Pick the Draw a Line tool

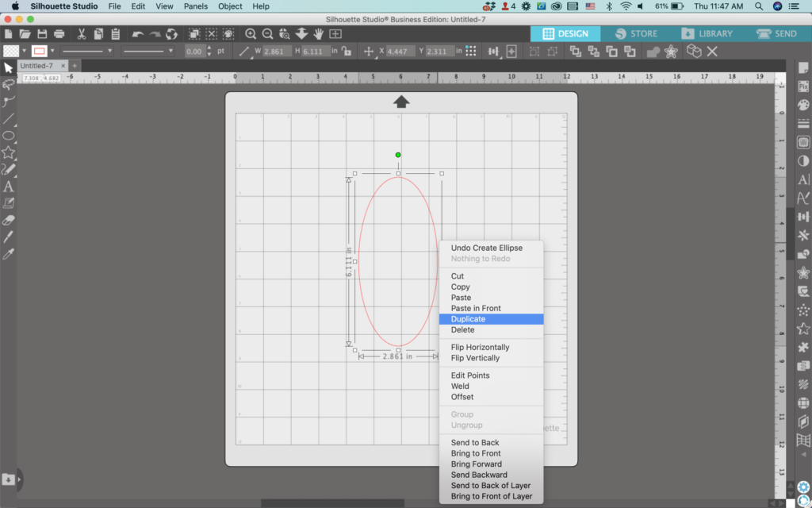(x=8, y=119)
